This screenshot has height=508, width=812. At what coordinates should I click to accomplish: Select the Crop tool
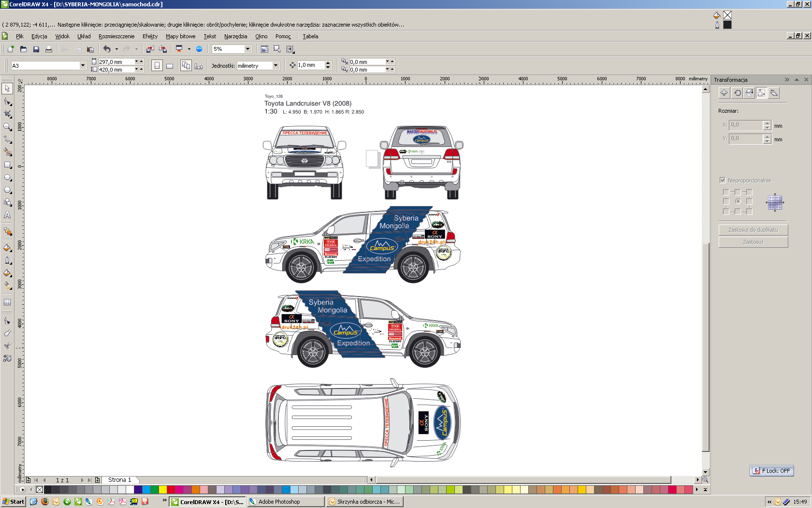[7, 114]
